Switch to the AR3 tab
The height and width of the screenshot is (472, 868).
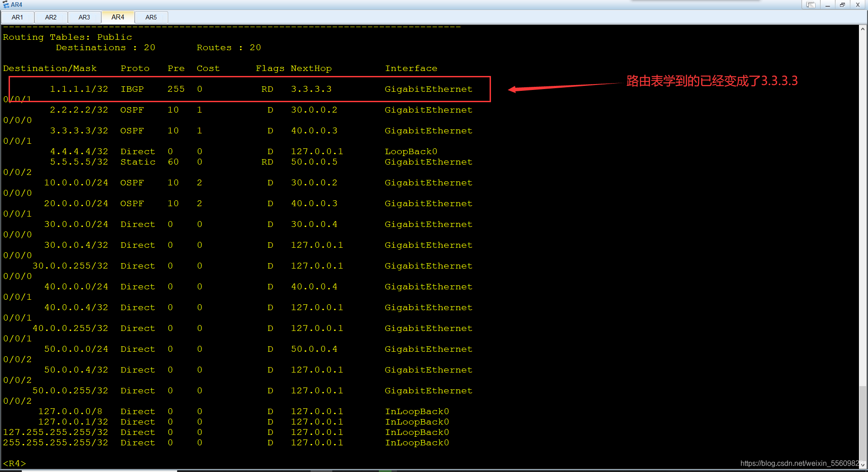pyautogui.click(x=84, y=17)
